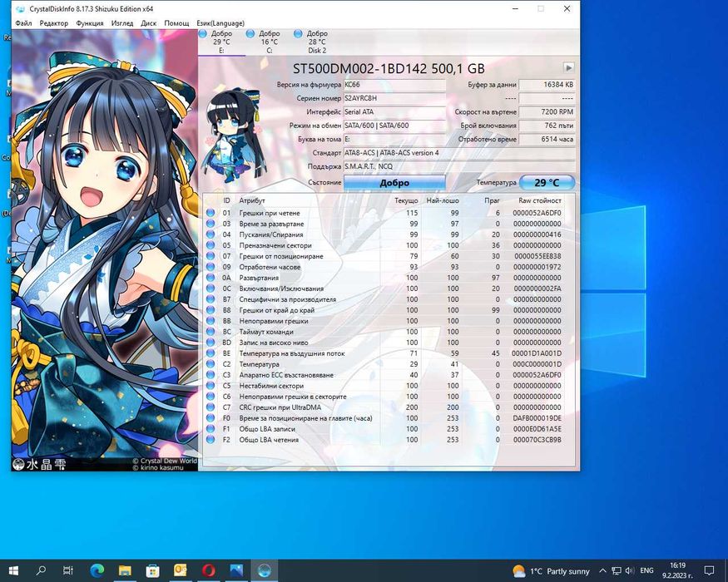Image resolution: width=728 pixels, height=582 pixels.
Task: Click raw value DAFB000019DE
Action: 537,418
